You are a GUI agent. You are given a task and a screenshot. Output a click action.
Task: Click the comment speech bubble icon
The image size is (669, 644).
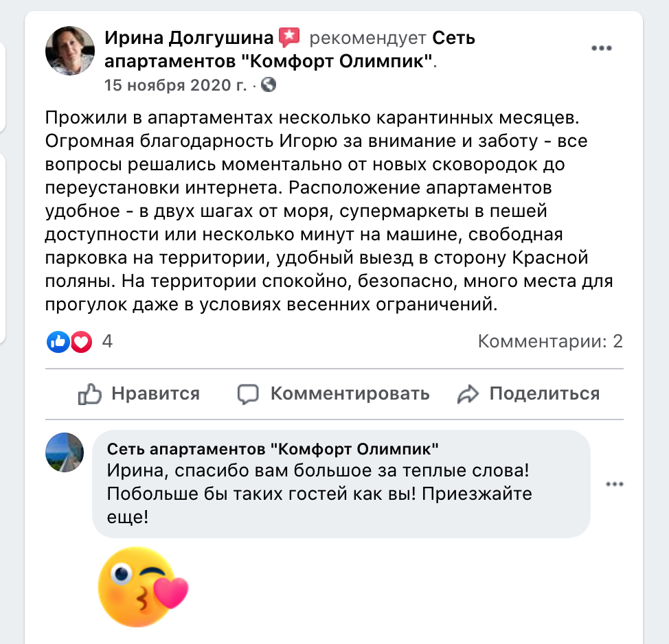point(248,394)
